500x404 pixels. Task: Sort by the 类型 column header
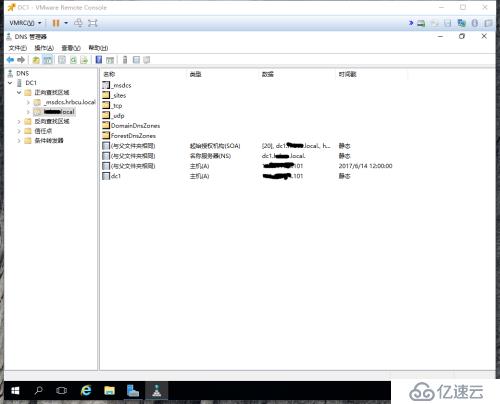[223, 74]
